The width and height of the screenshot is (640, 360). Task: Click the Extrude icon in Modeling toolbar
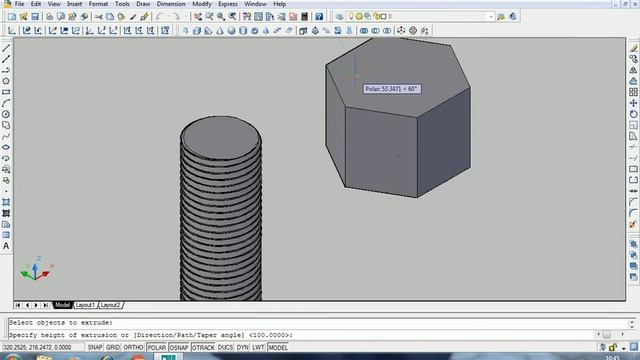pyautogui.click(x=303, y=31)
